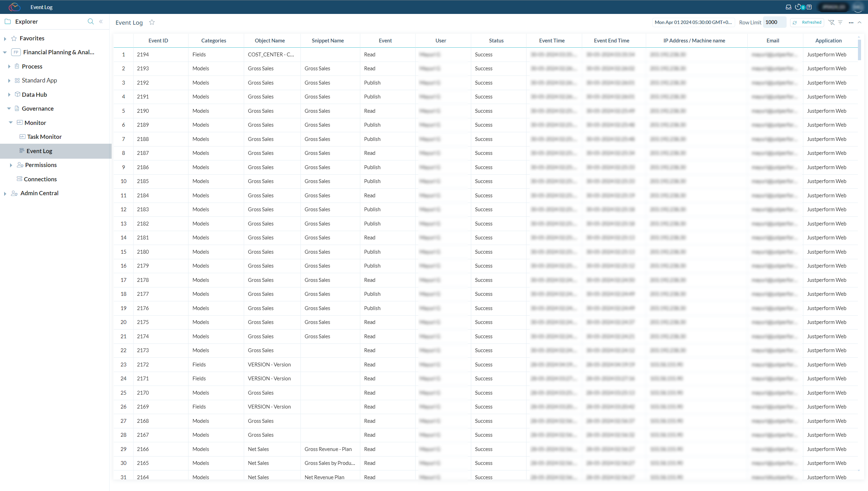Image resolution: width=868 pixels, height=491 pixels.
Task: Expand the Permissions tree node
Action: [11, 165]
